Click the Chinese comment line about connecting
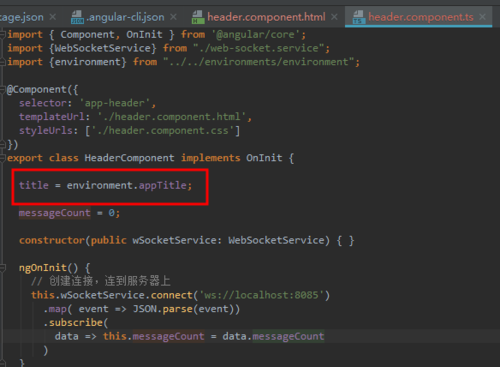The height and width of the screenshot is (367, 500). pos(101,281)
